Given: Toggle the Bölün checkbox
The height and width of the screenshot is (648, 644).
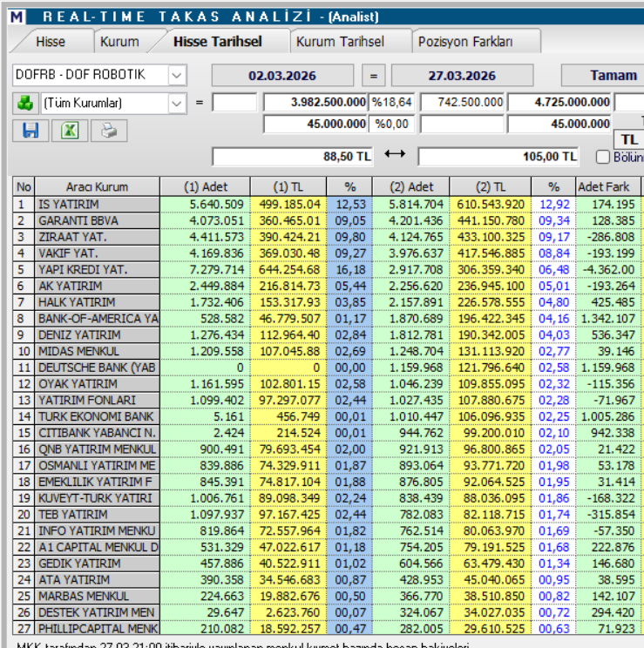Looking at the screenshot, I should tap(603, 157).
